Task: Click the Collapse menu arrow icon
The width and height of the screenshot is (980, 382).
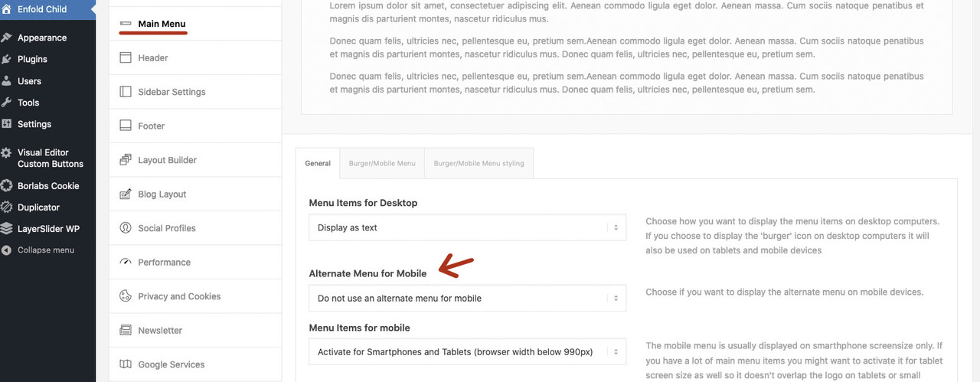Action: pos(7,250)
